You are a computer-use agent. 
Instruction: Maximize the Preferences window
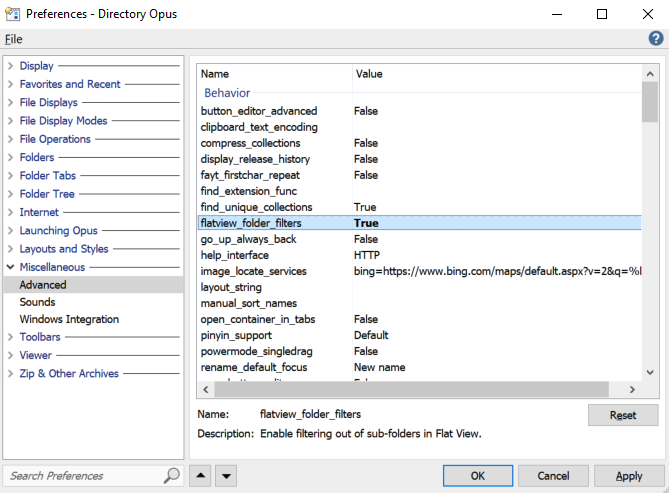602,14
